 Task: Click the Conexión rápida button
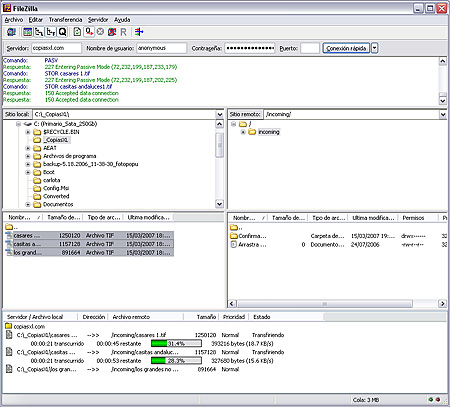point(346,48)
